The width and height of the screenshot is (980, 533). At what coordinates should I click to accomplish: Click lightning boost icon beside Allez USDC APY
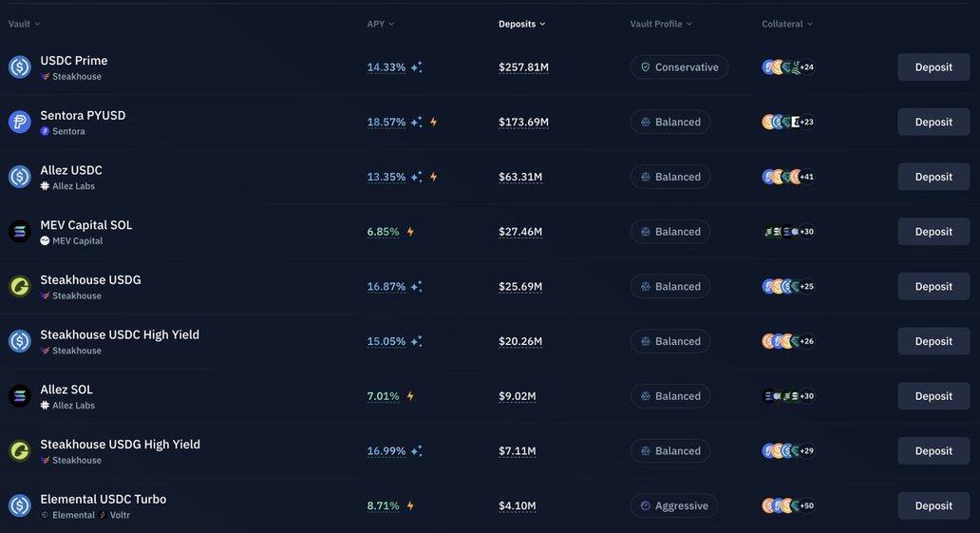coord(434,177)
